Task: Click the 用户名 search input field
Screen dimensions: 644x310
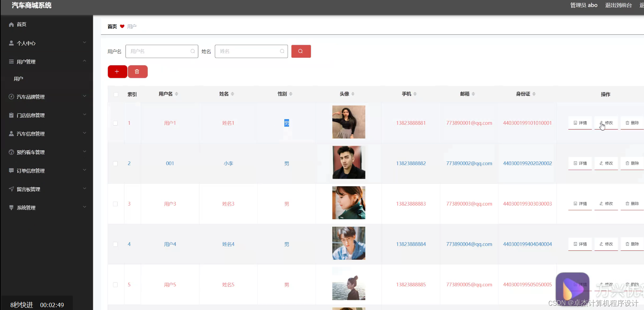Action: (162, 51)
